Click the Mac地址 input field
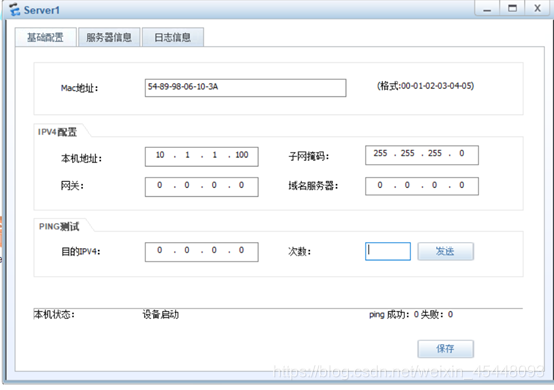This screenshot has height=390, width=554. point(245,88)
